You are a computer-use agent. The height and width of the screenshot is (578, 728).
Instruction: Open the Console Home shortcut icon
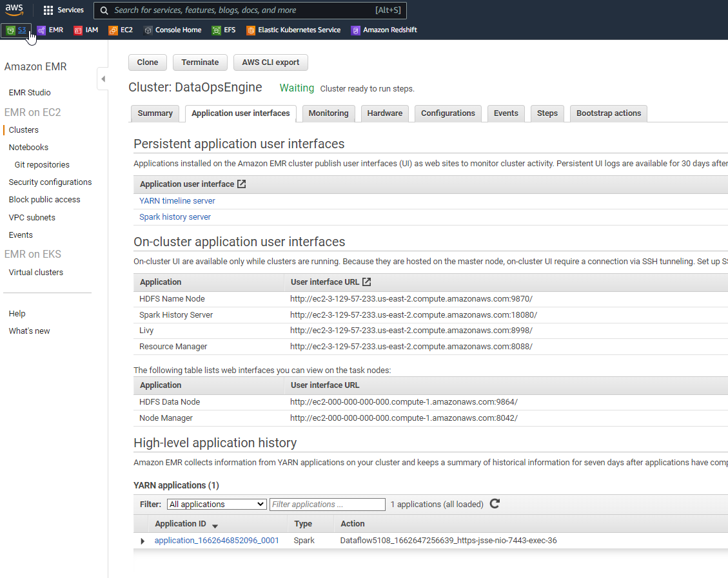point(148,30)
